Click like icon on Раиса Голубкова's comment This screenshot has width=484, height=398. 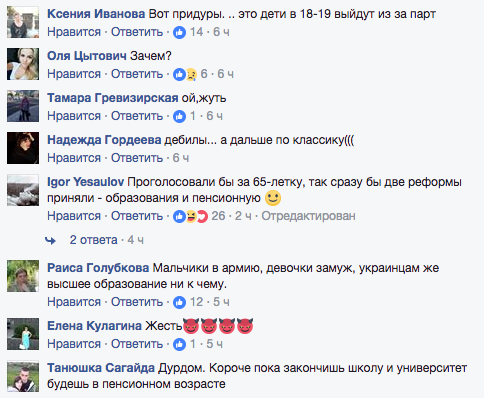(x=179, y=302)
